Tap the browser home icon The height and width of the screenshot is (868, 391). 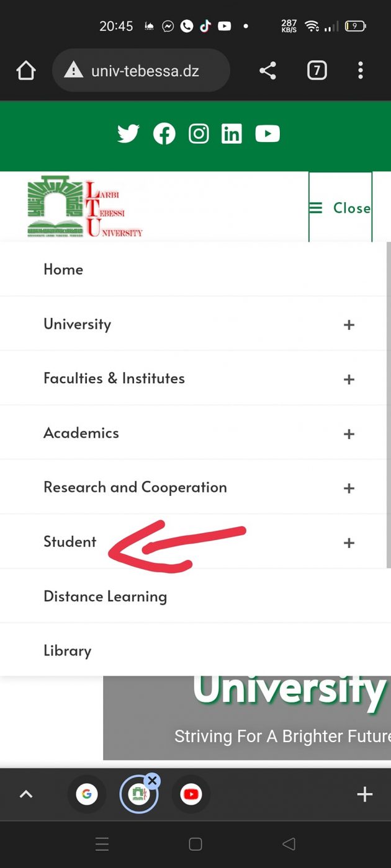pos(26,71)
